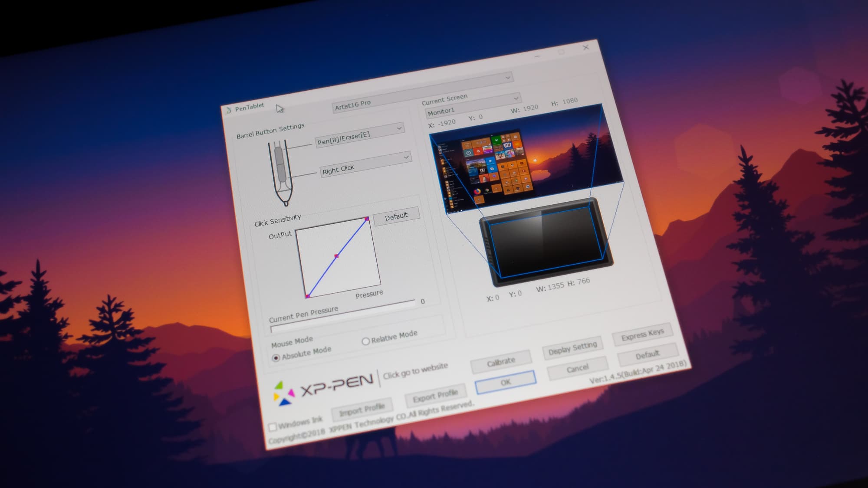Click the OK button

[506, 382]
